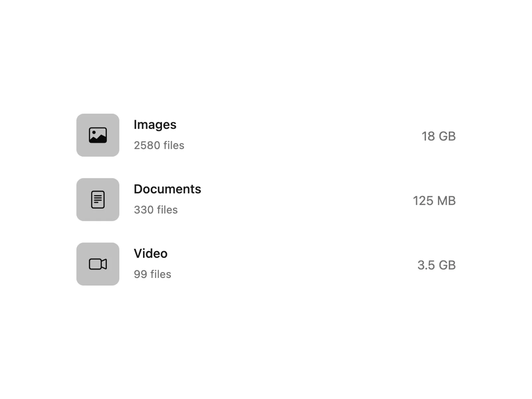The width and height of the screenshot is (532, 399).
Task: Open the Video category title
Action: pyautogui.click(x=151, y=253)
